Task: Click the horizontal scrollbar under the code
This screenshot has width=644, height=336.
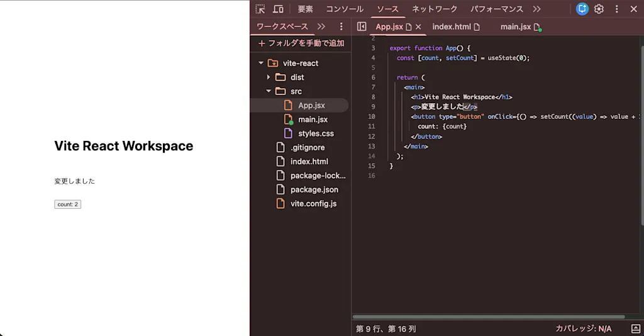Action: (489, 316)
